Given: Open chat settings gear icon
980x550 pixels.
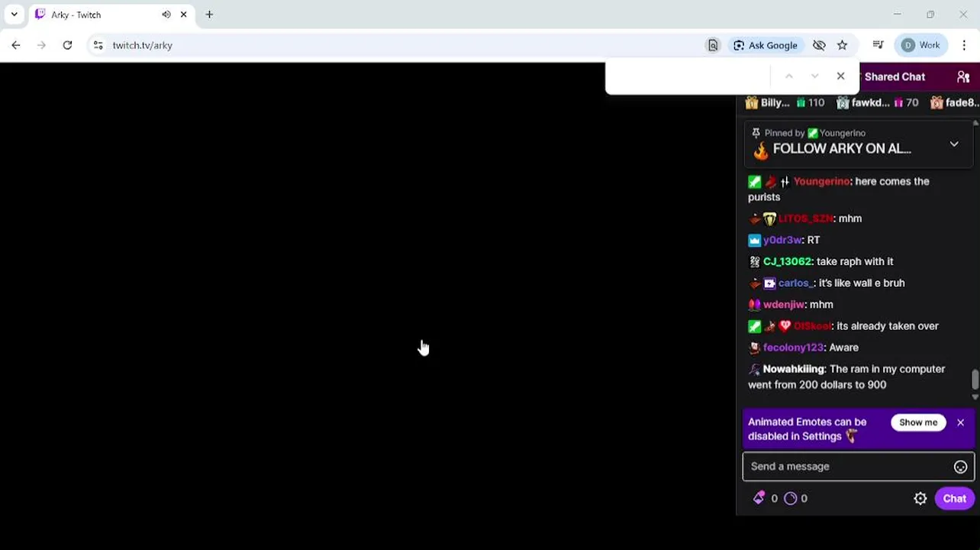Looking at the screenshot, I should click(920, 499).
